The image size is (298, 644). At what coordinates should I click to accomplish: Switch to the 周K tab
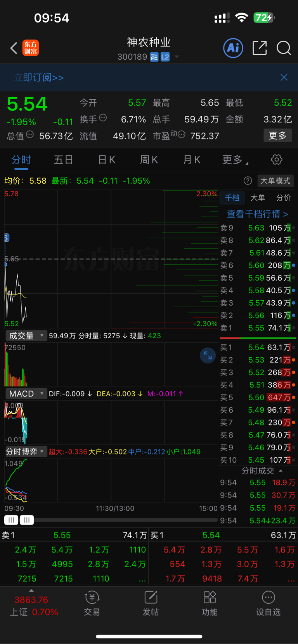tap(149, 160)
